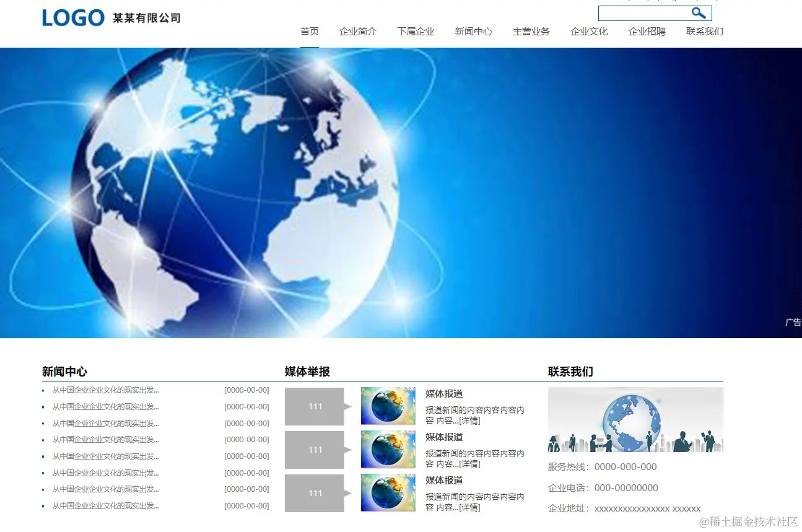The image size is (802, 532).
Task: Open the 首页 menu item
Action: point(309,31)
